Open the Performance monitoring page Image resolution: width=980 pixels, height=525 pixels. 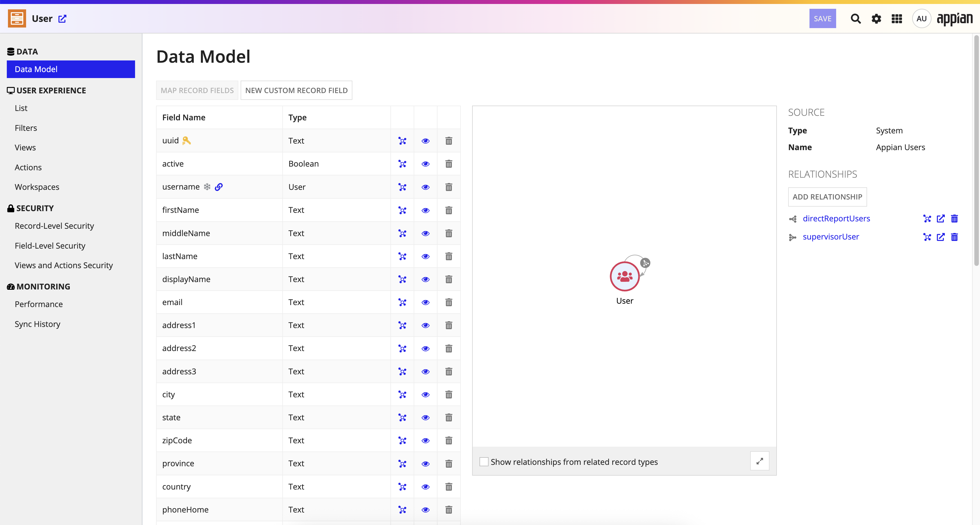click(39, 304)
